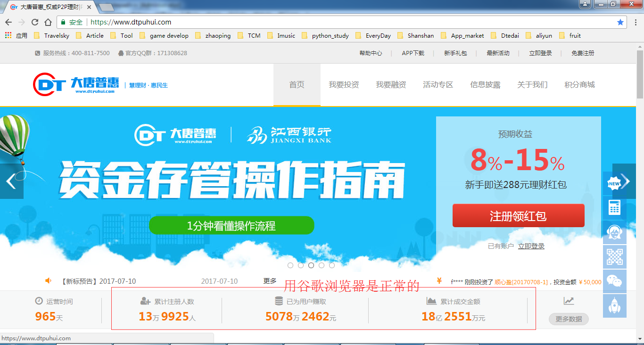Screen dimensions: 644x345
Task: Open the 活动专区 navigation tab
Action: click(438, 85)
